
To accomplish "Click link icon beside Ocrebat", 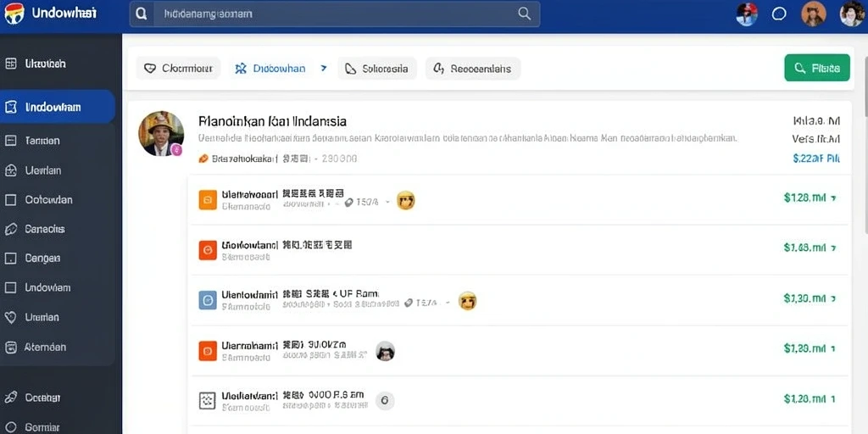I will pos(10,398).
